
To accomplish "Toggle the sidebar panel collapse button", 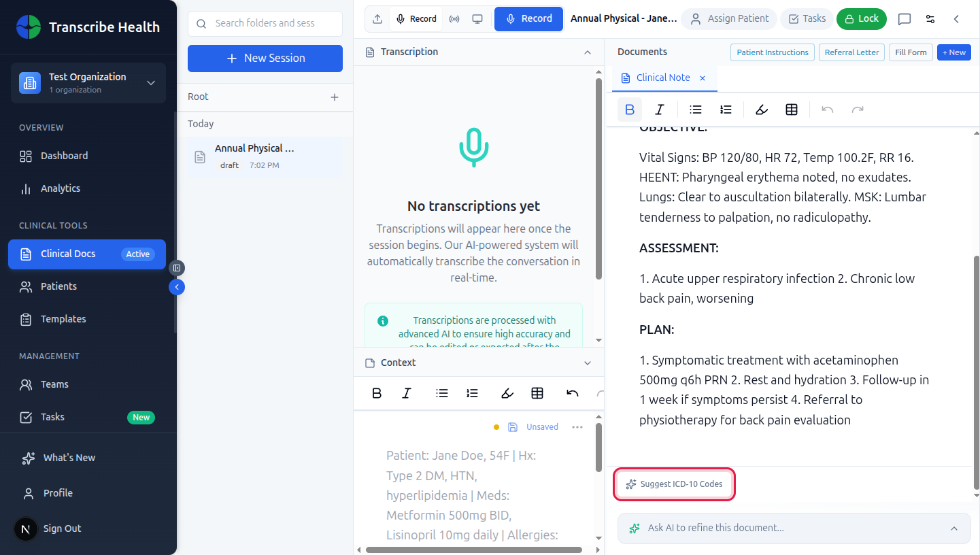I will coord(177,268).
